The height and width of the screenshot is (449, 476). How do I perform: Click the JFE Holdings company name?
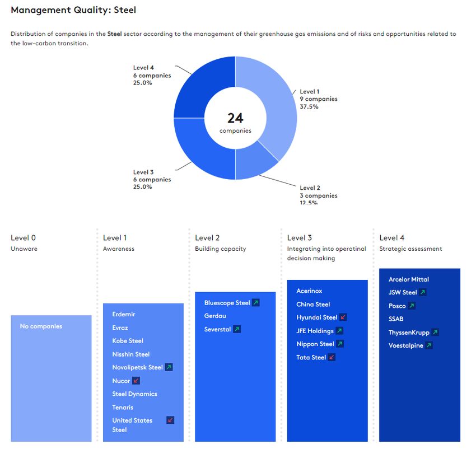315,331
